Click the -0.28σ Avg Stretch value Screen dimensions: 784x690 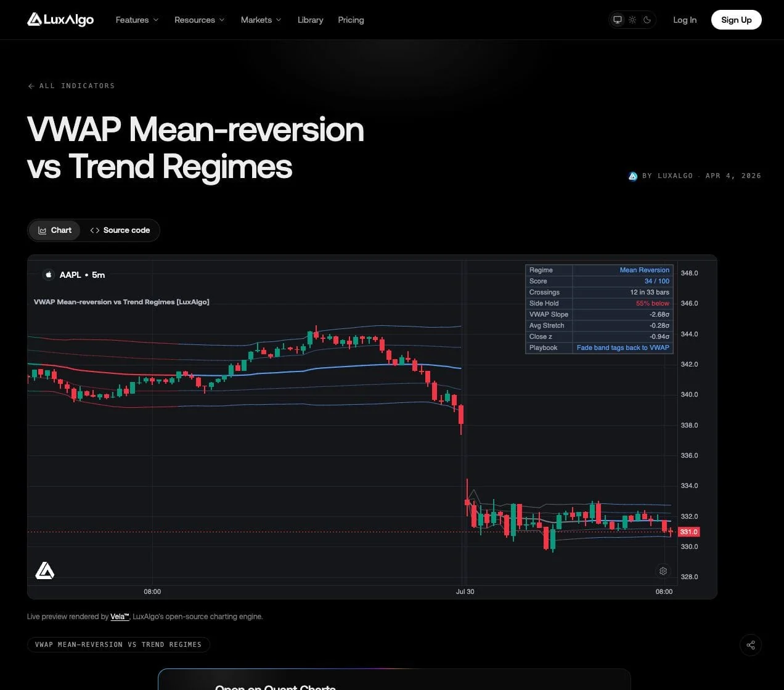coord(659,325)
